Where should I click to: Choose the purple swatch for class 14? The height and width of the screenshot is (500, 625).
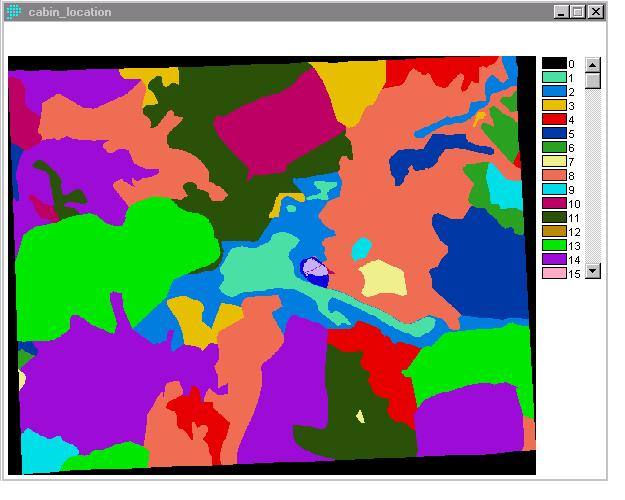click(x=554, y=259)
